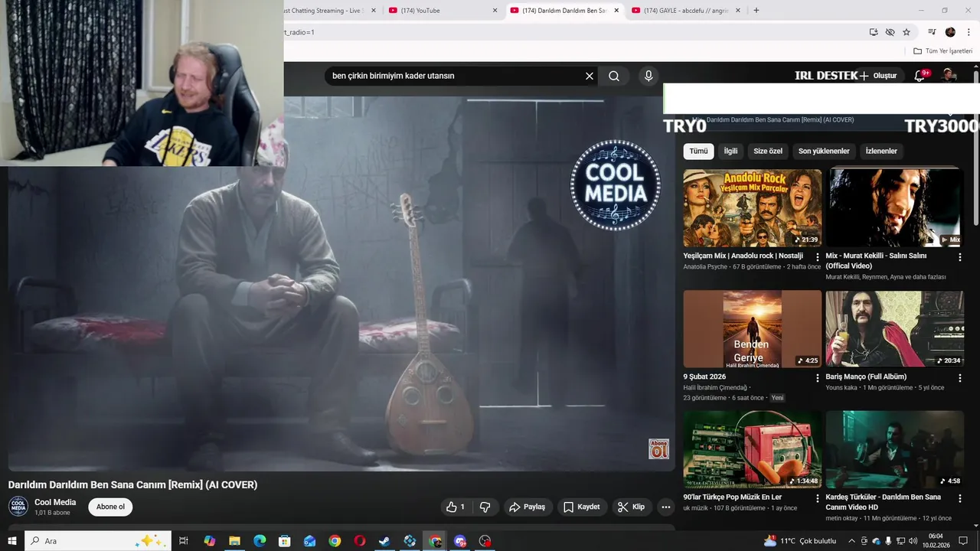Subscribe with the Abone ol button
The width and height of the screenshot is (980, 551).
point(110,507)
